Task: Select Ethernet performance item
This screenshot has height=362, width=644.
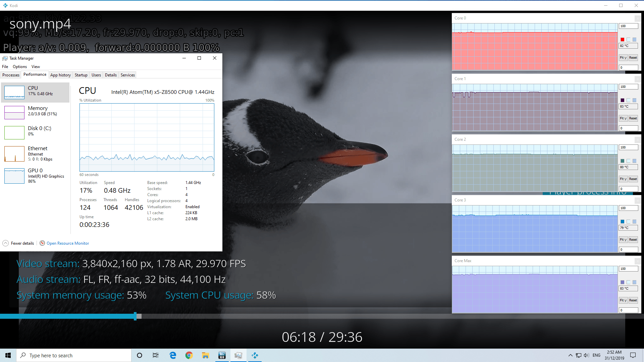Action: point(35,154)
